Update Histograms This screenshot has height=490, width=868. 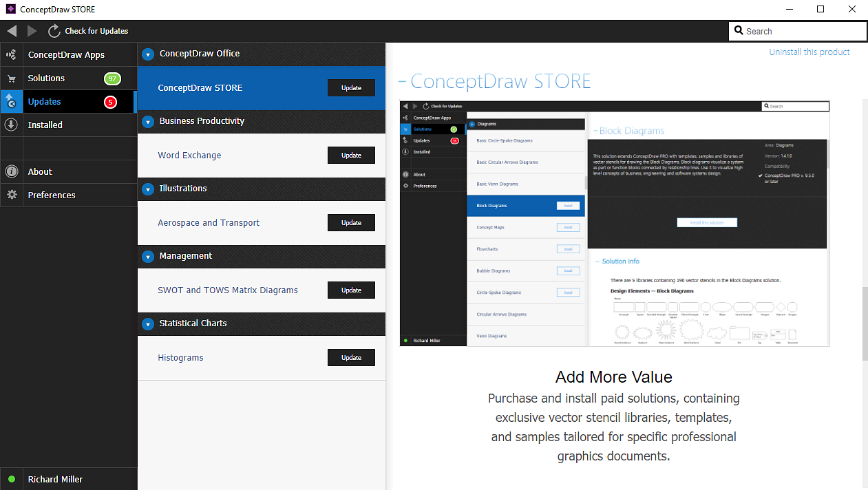click(x=351, y=358)
